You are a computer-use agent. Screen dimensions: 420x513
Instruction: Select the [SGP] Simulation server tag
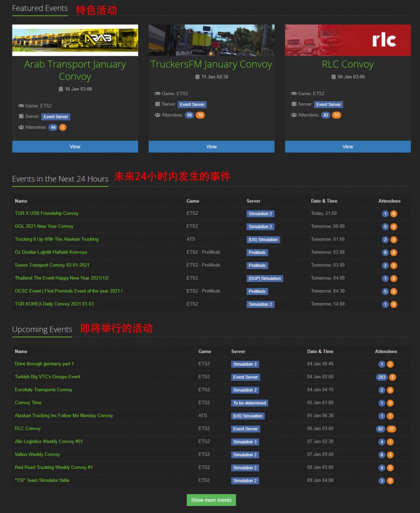click(265, 279)
